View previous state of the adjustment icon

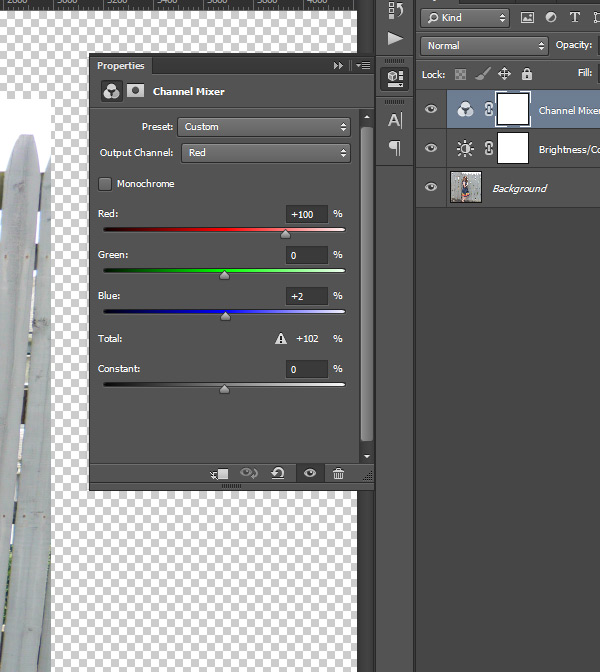coord(249,473)
